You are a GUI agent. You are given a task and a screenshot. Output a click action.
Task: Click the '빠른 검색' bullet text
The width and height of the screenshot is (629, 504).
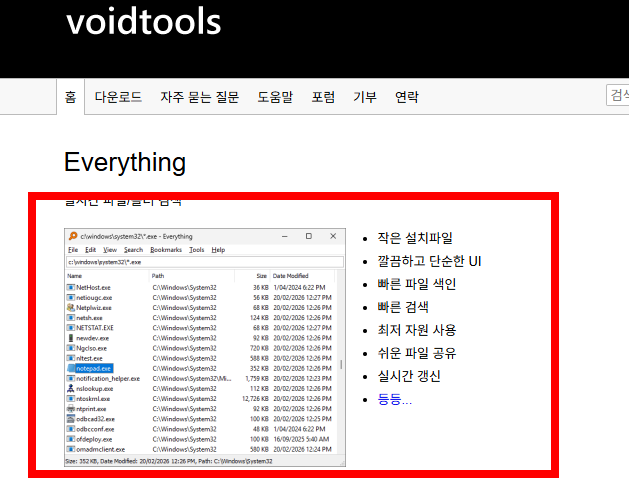(403, 307)
